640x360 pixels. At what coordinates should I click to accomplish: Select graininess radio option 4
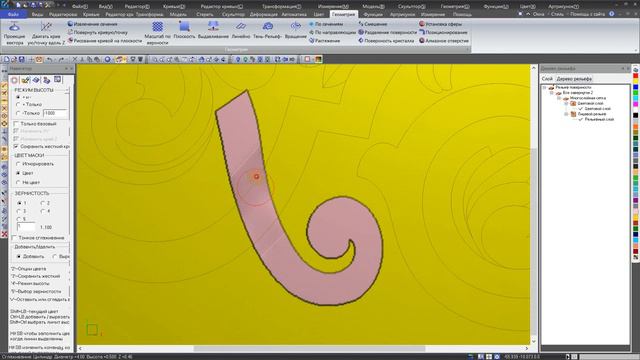[42, 211]
